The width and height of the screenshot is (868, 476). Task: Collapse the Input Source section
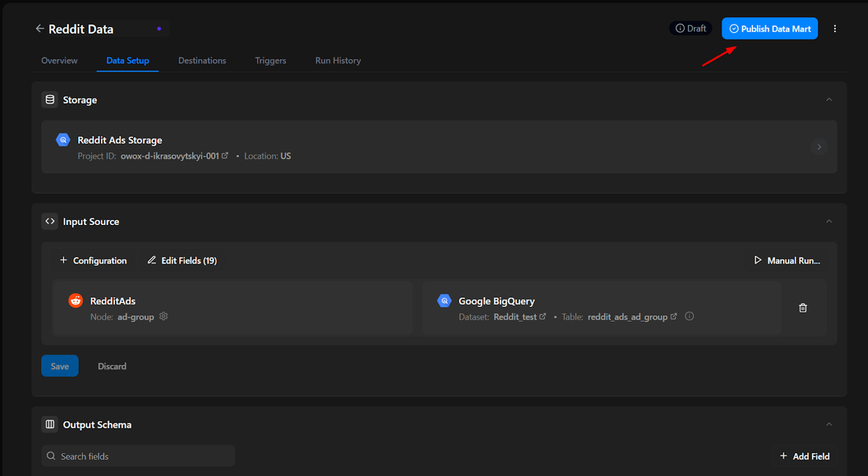point(829,221)
